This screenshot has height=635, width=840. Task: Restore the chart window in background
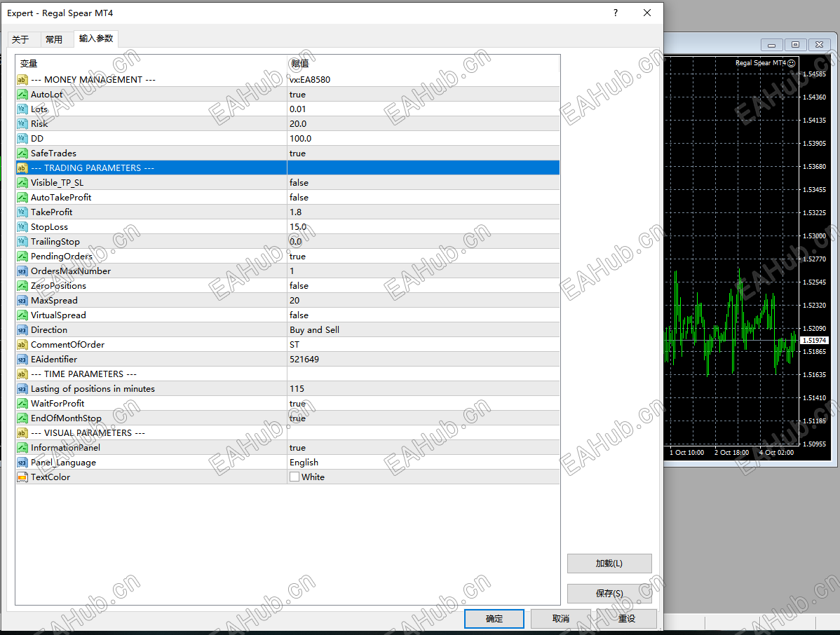796,45
